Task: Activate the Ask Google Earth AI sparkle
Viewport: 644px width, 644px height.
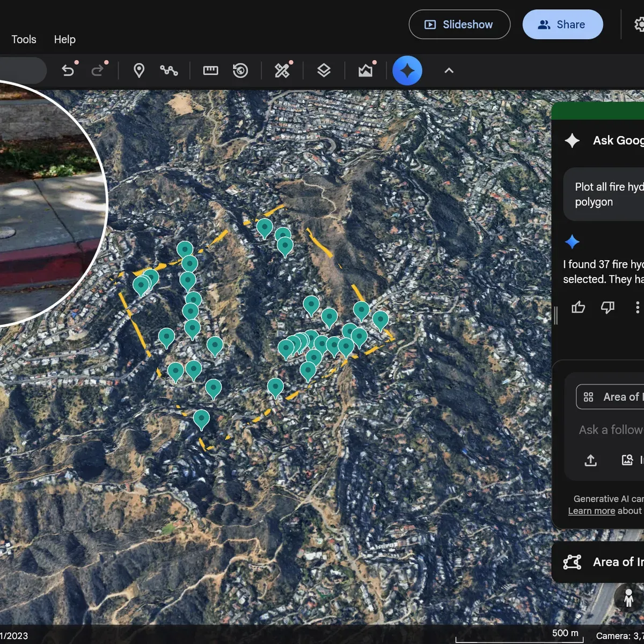Action: click(407, 70)
